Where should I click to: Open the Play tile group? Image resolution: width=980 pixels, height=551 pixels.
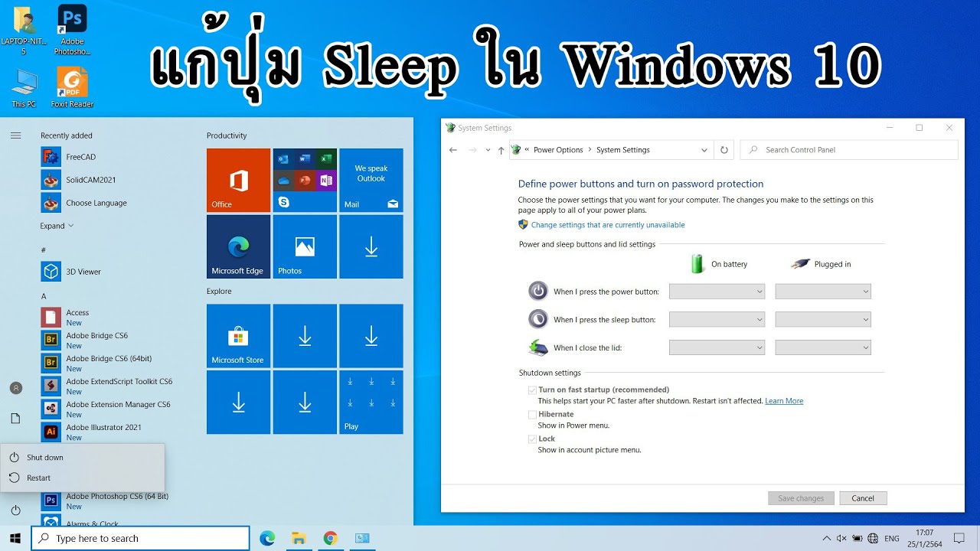tap(371, 403)
